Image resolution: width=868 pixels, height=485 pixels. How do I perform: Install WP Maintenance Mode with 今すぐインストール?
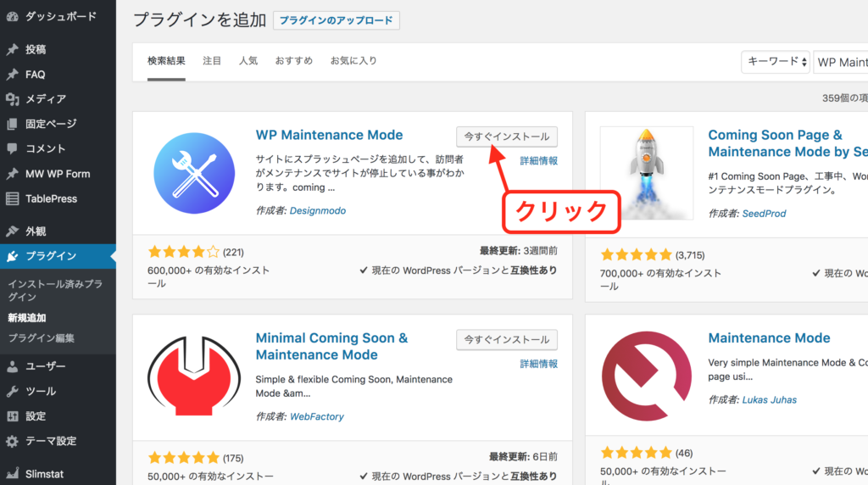pyautogui.click(x=506, y=137)
